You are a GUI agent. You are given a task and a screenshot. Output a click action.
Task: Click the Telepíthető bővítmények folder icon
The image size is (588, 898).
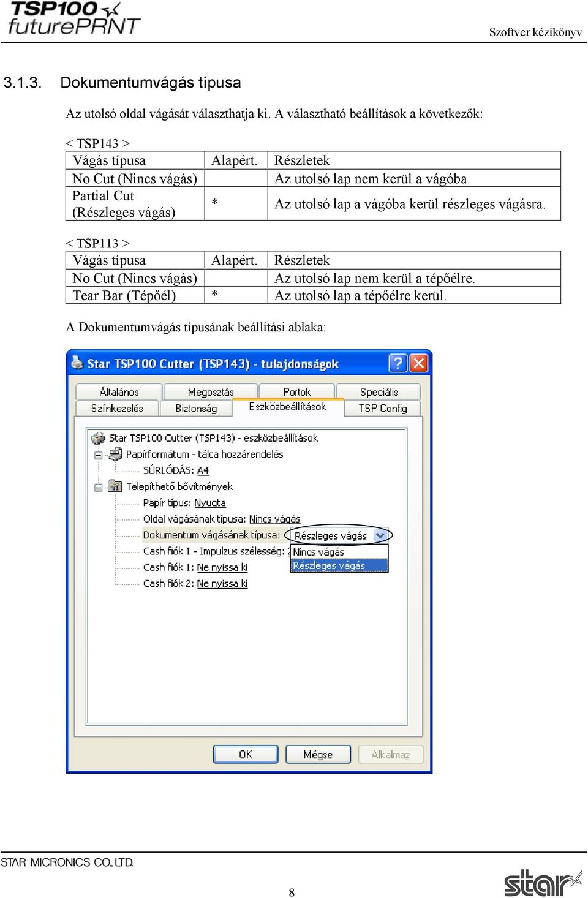click(x=115, y=486)
